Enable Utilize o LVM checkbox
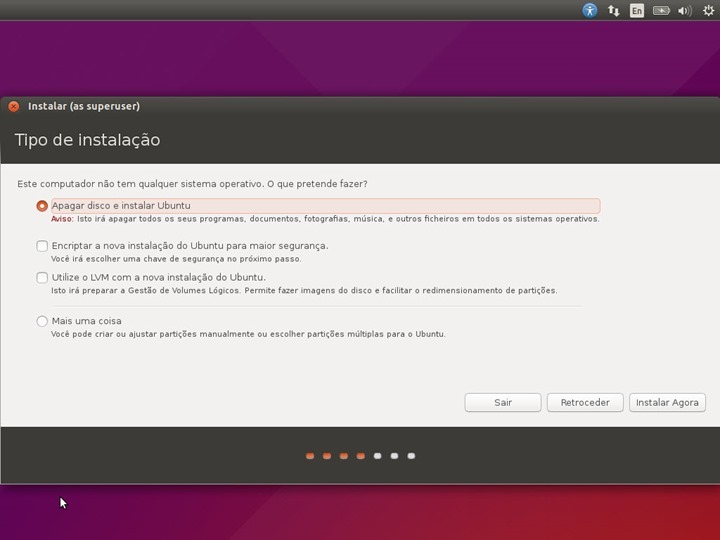The image size is (720, 540). point(42,277)
